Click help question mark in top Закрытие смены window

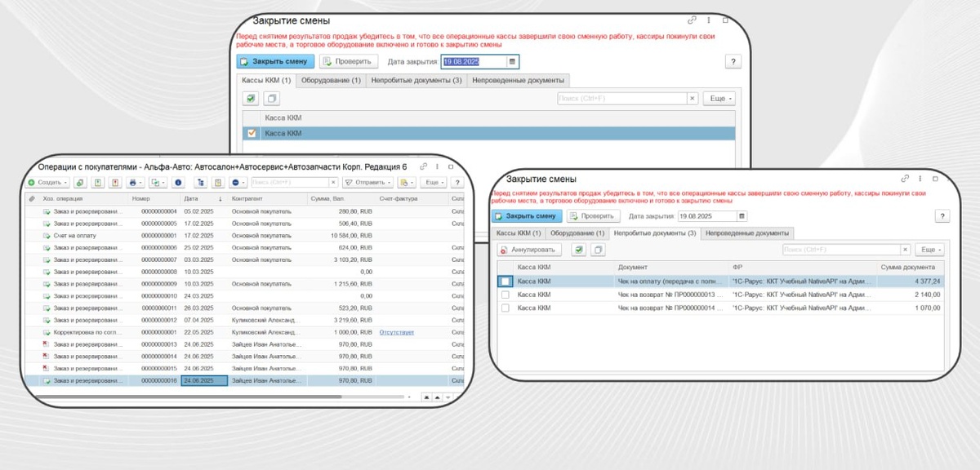pos(733,61)
